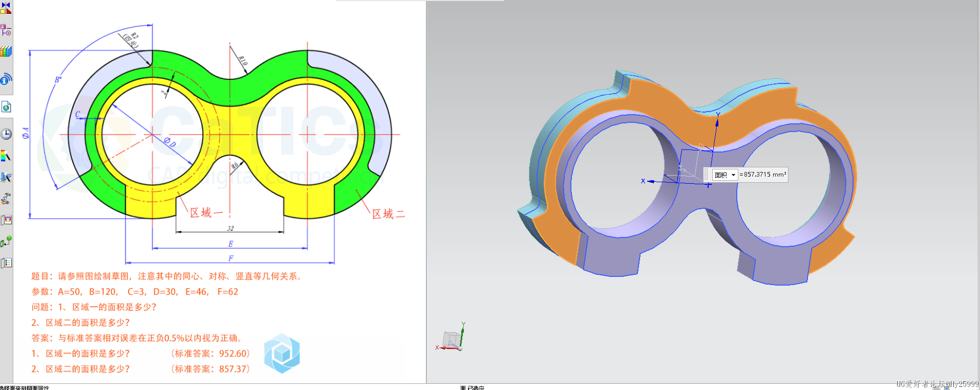Screen dimensions: 980x390
Task: Click the dimension value 32 in drawing
Action: point(230,228)
